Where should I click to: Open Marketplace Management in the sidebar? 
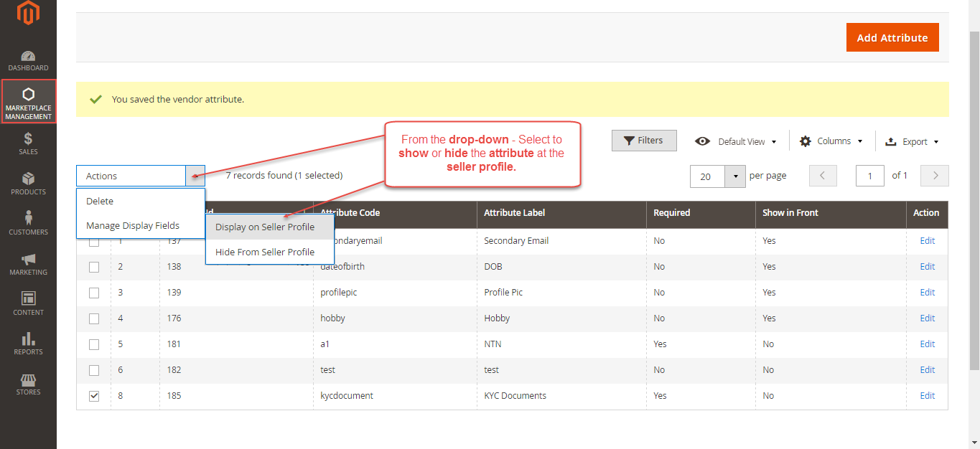[28, 101]
